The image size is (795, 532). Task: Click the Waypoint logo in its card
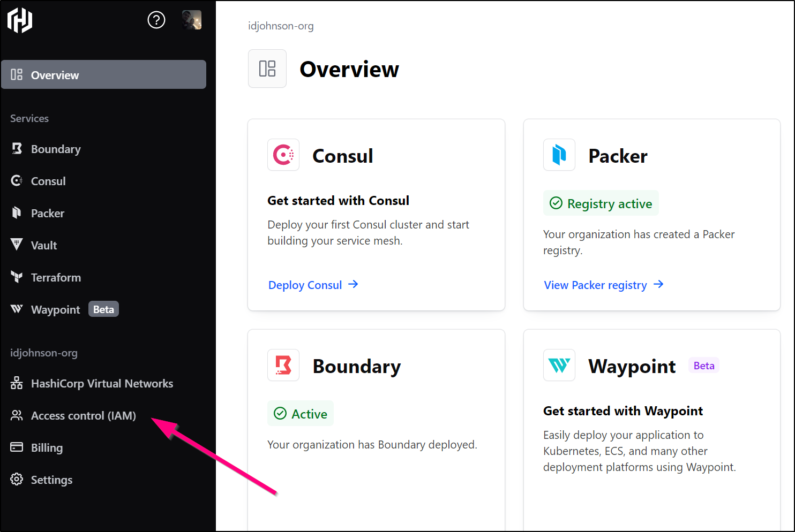559,365
